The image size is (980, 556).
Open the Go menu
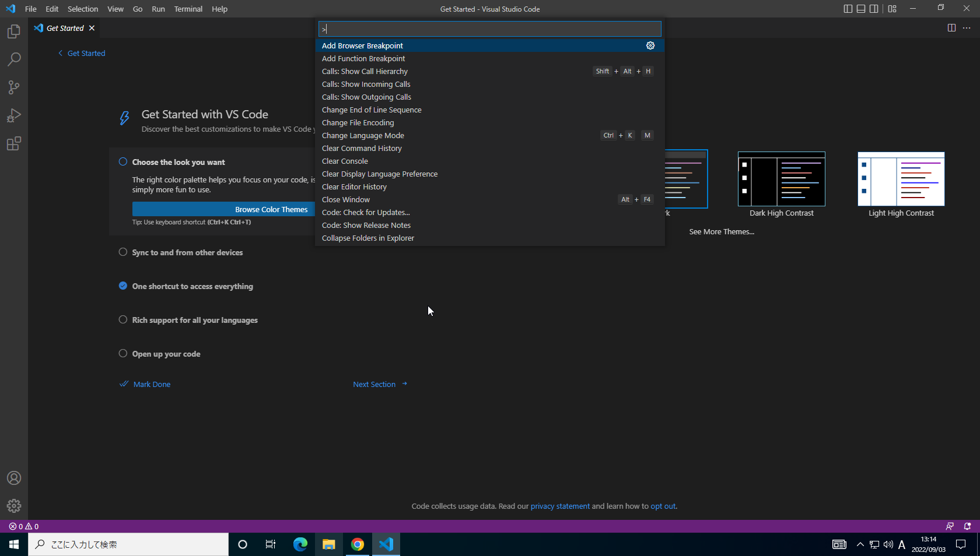coord(138,9)
